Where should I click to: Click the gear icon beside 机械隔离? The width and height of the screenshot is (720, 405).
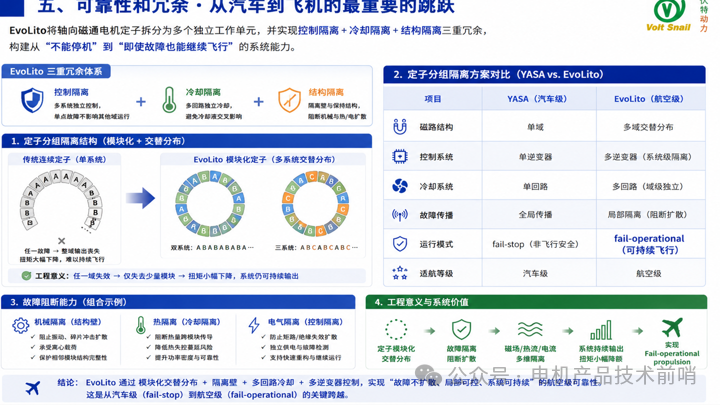[x=21, y=325]
